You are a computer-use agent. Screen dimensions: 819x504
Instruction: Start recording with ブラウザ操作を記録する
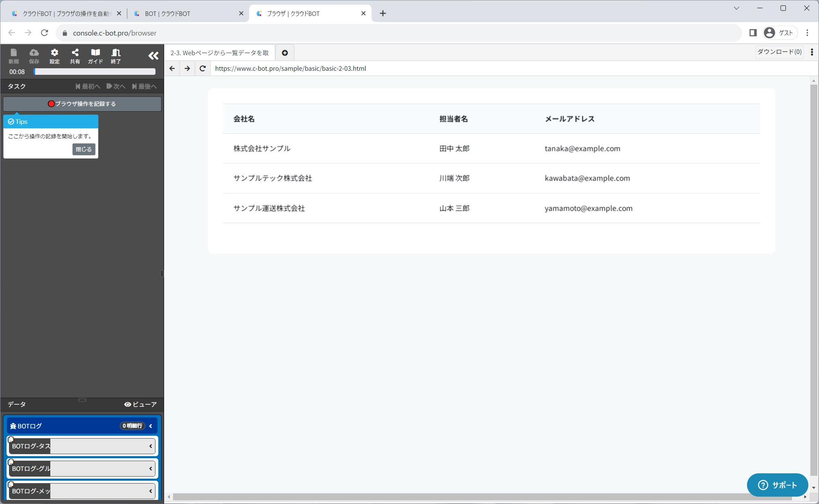point(82,104)
